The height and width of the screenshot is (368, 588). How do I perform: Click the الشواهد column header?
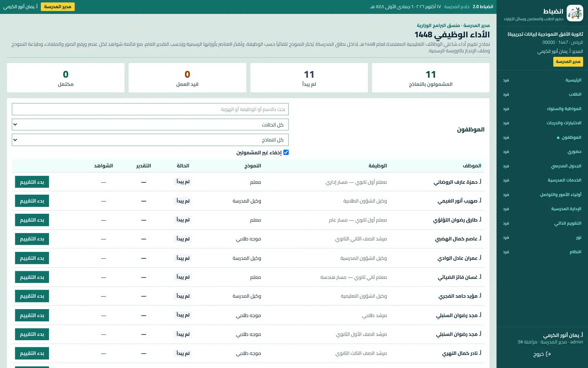(103, 166)
